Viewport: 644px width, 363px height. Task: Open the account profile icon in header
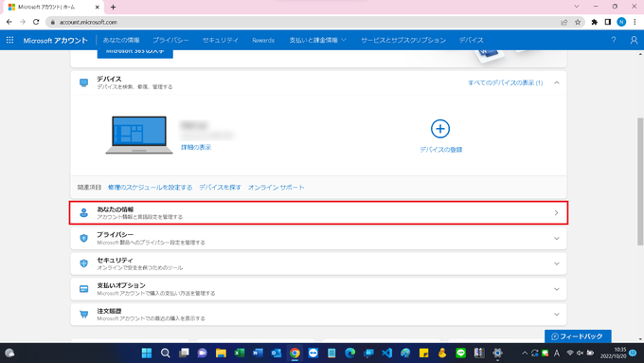[634, 40]
